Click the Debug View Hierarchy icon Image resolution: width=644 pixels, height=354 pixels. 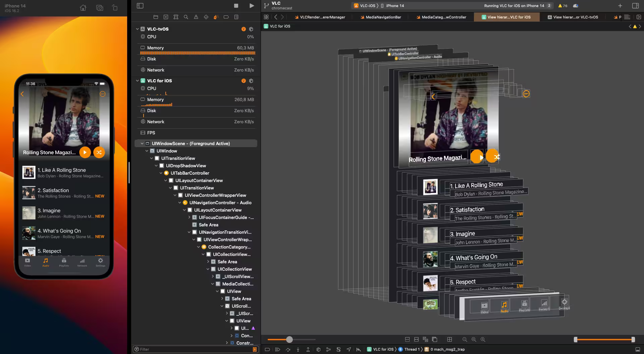318,349
